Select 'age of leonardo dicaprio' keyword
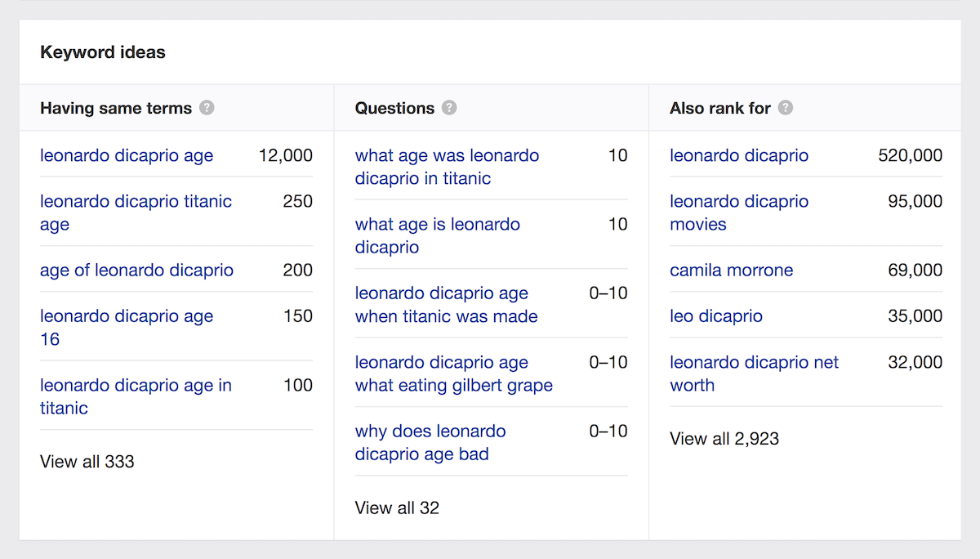The width and height of the screenshot is (980, 559). click(x=136, y=270)
